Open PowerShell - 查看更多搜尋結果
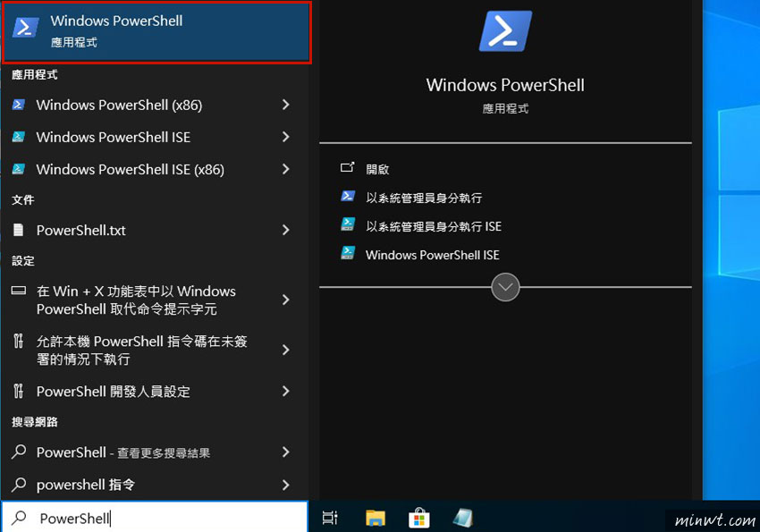Image resolution: width=760 pixels, height=532 pixels. [x=124, y=452]
